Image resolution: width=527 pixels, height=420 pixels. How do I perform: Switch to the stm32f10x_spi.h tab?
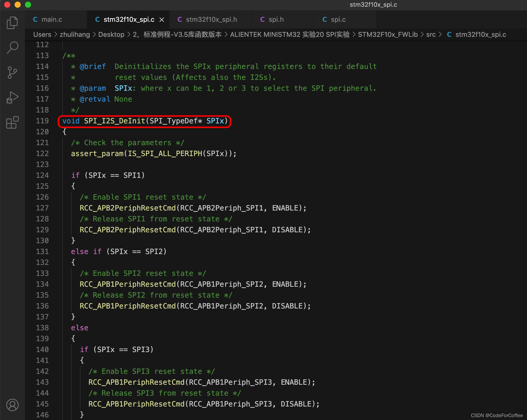(x=211, y=20)
